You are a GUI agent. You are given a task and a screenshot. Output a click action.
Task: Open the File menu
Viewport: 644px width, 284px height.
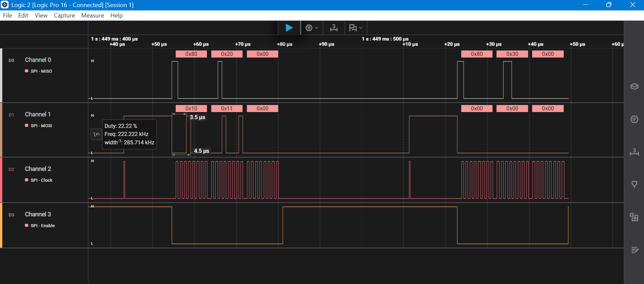point(7,15)
